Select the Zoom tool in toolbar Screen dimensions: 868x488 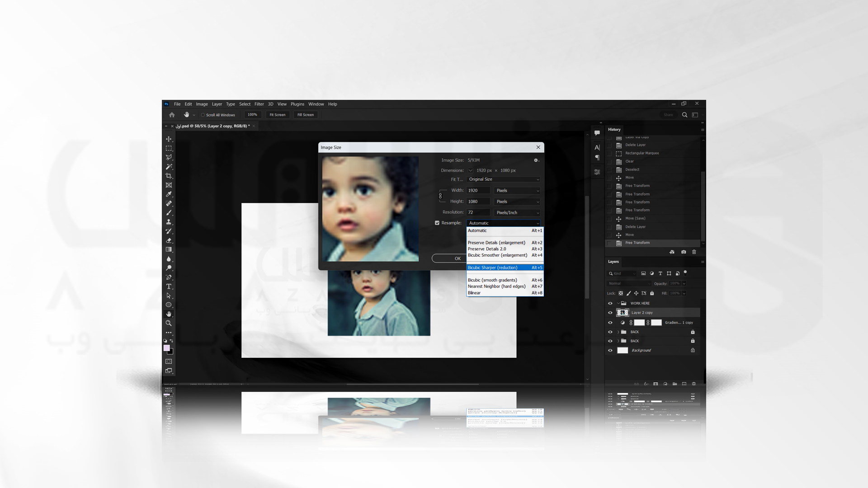pyautogui.click(x=169, y=323)
